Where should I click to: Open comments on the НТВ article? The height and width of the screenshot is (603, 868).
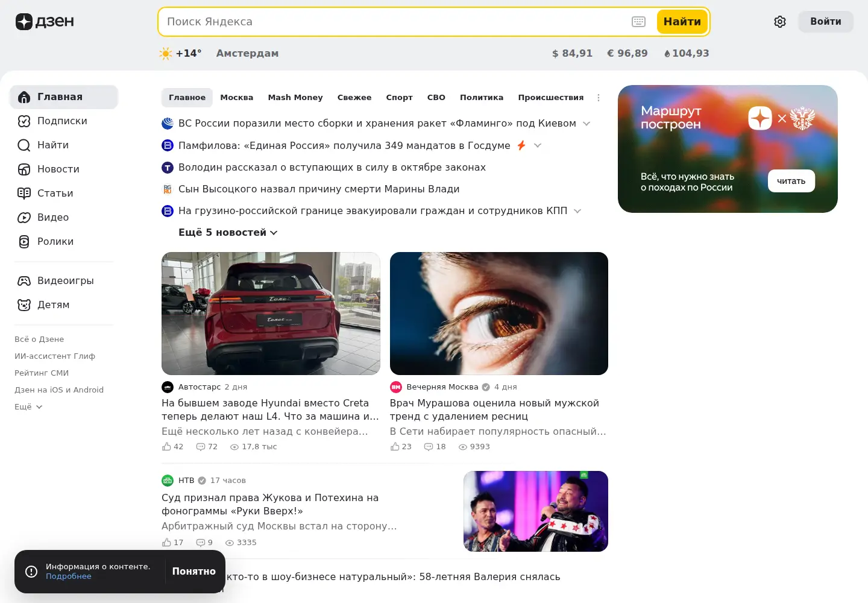[204, 543]
